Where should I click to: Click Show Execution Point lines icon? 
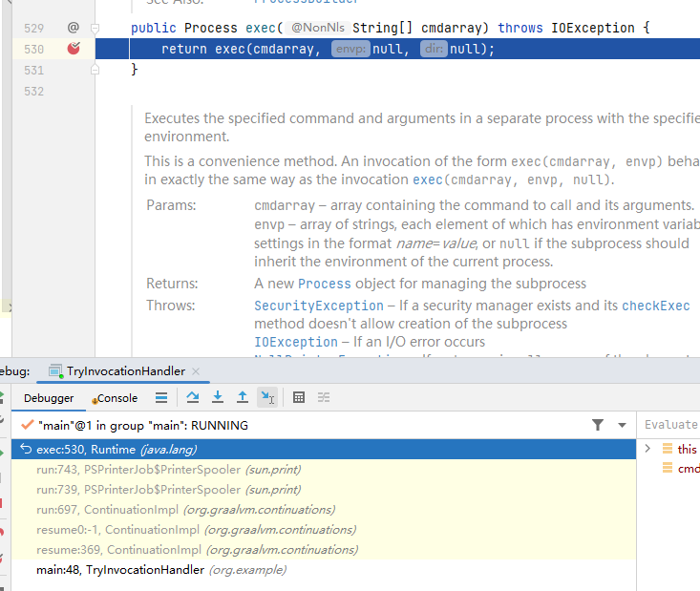coord(161,398)
